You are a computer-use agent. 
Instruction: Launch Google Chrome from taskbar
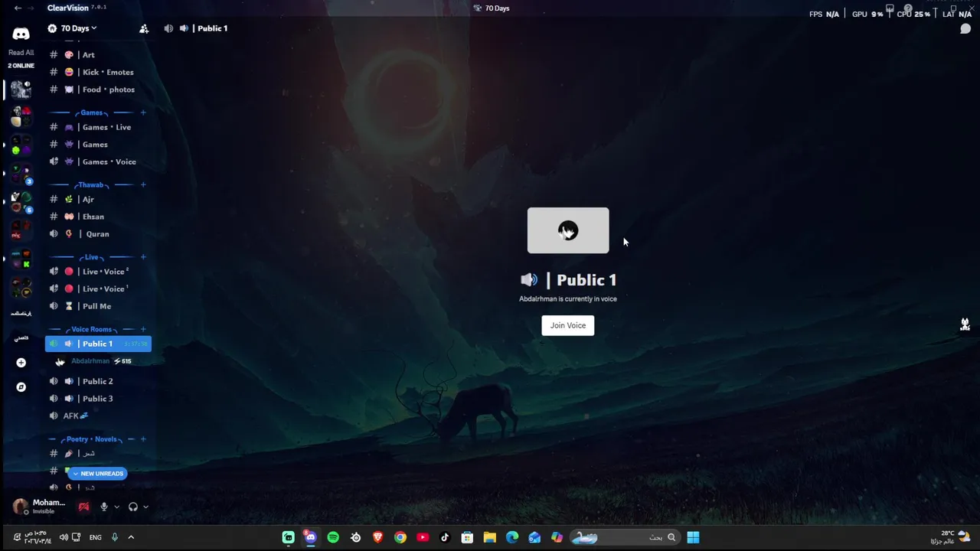pyautogui.click(x=400, y=537)
